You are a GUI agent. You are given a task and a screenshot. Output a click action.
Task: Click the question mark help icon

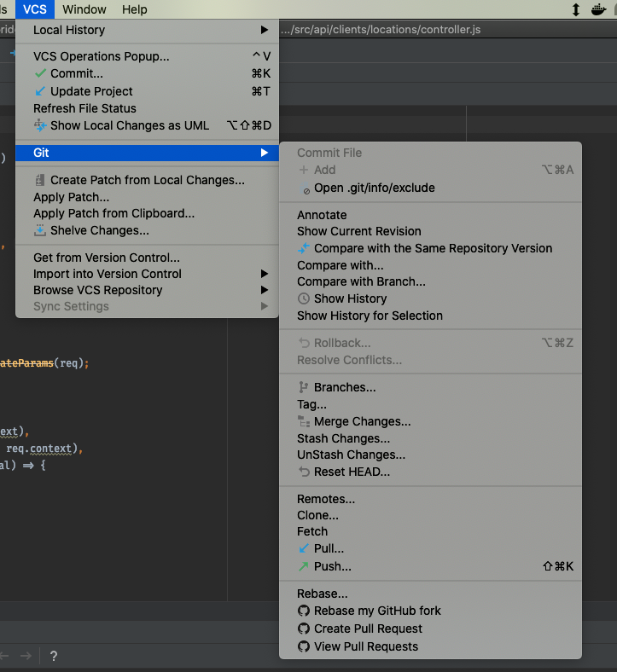click(x=54, y=656)
